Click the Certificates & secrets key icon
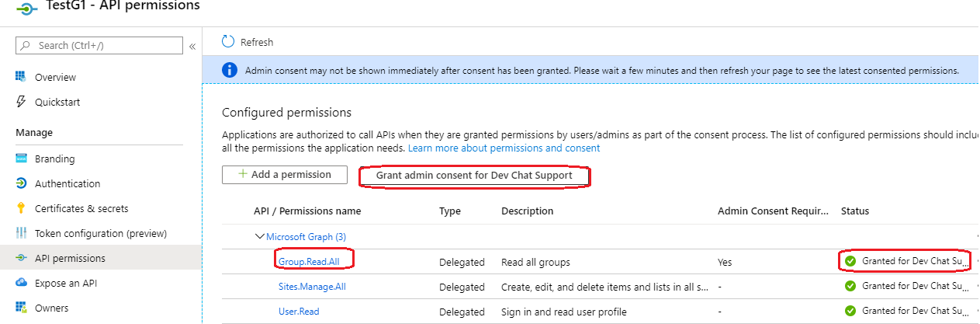 coord(21,209)
